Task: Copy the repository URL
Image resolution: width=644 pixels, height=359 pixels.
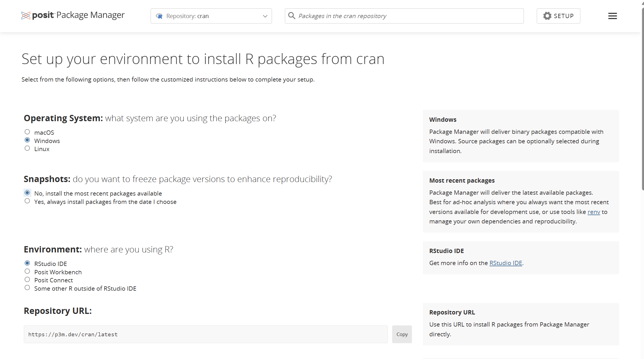Action: [402, 334]
